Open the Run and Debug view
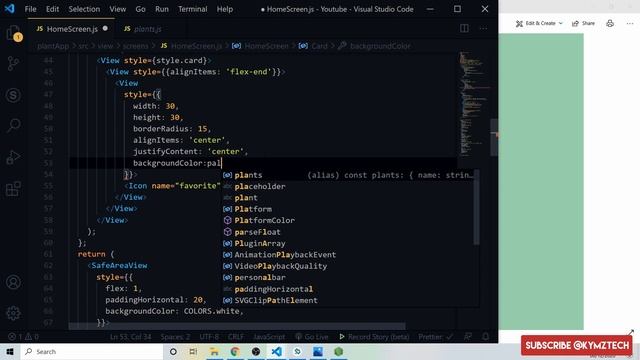The height and width of the screenshot is (360, 640). (x=13, y=157)
